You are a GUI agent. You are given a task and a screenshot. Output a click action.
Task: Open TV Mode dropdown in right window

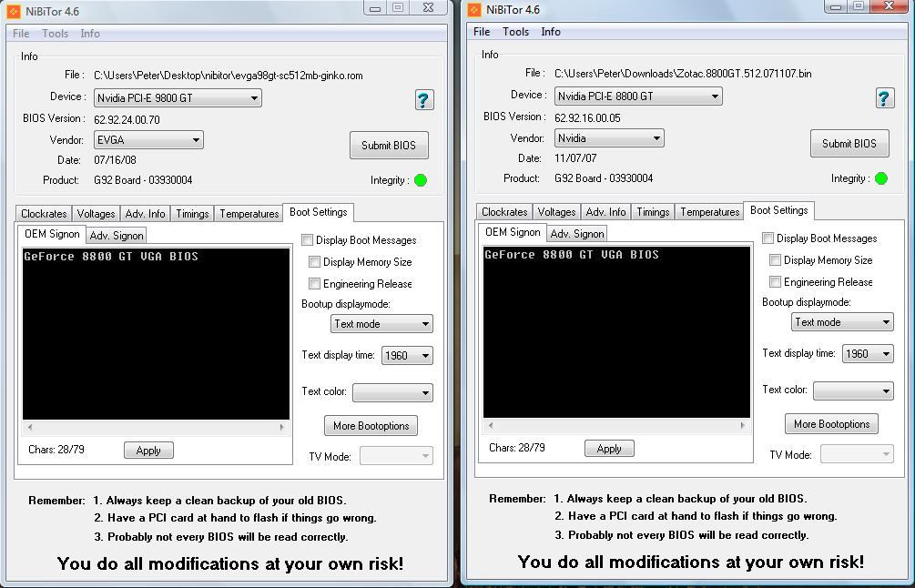click(x=857, y=454)
